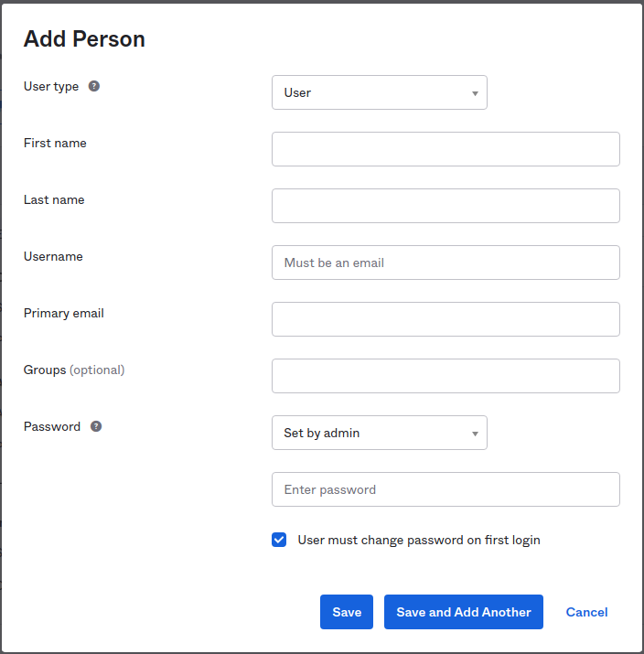The height and width of the screenshot is (654, 644).
Task: Click 'Save and Add Another' button
Action: [x=464, y=612]
